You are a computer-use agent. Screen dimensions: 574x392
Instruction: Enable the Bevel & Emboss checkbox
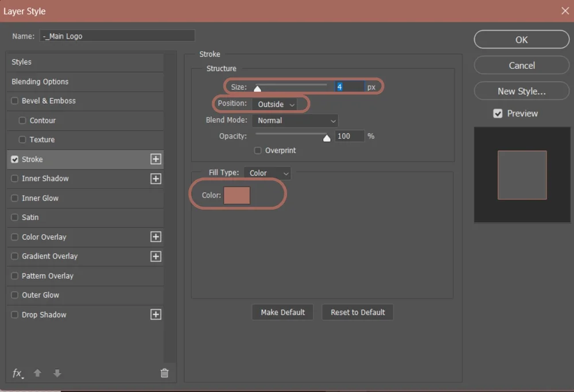[x=13, y=101]
